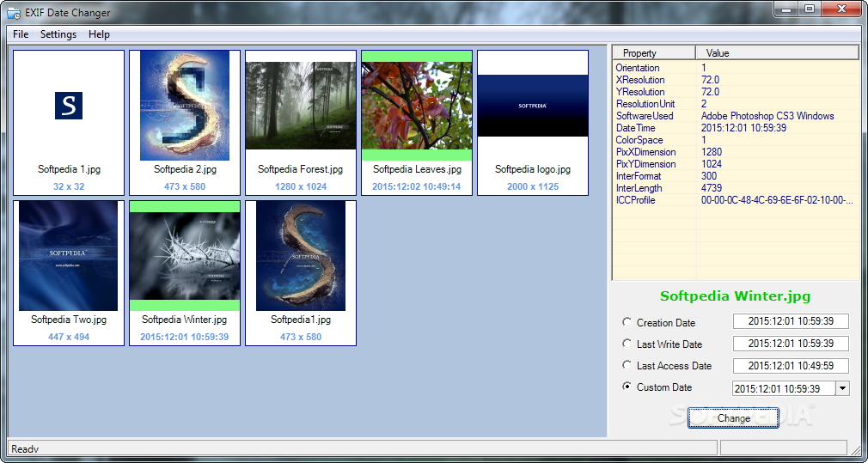Viewport: 868px width, 463px height.
Task: Click the Change button
Action: point(733,418)
